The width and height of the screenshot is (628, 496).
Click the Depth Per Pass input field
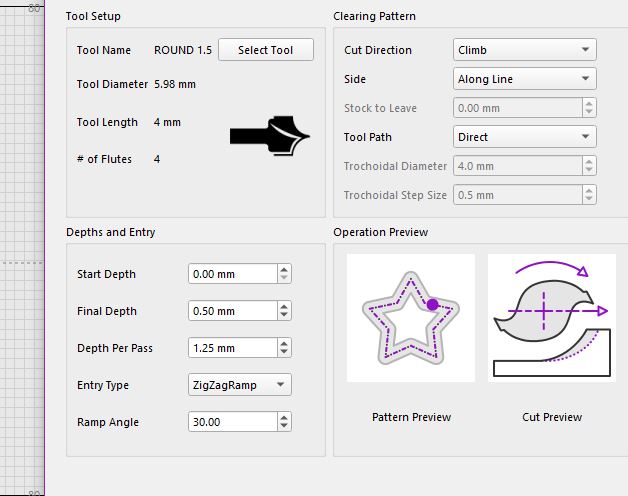pyautogui.click(x=232, y=348)
